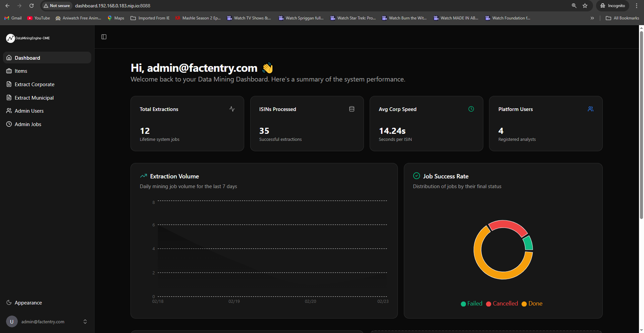644x333 pixels.
Task: Click the Admin Jobs clock icon
Action: coord(9,124)
